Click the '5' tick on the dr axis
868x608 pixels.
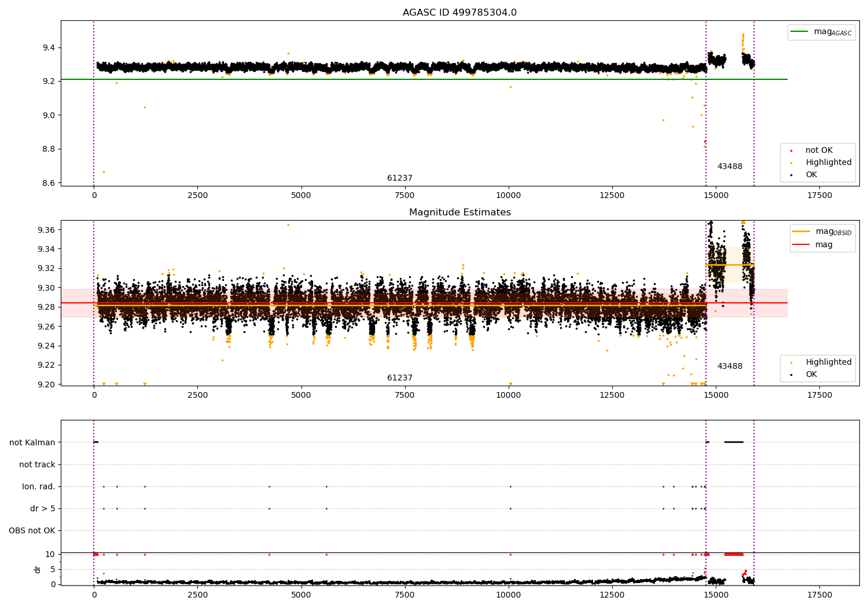[53, 569]
